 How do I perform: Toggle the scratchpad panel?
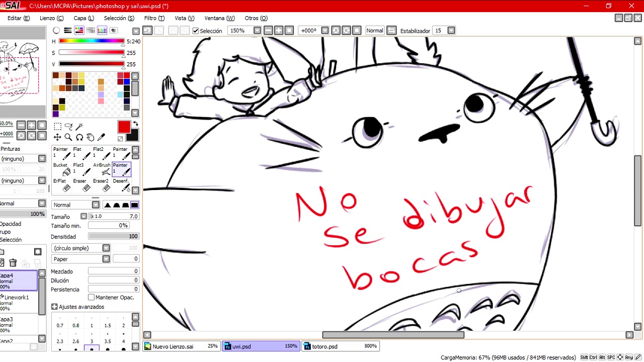coord(114,31)
